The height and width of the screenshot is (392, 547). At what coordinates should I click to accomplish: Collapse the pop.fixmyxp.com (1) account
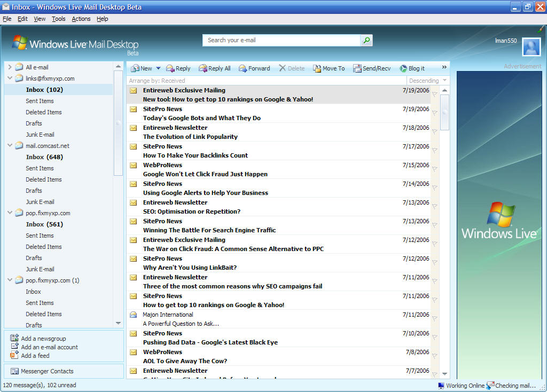point(10,280)
